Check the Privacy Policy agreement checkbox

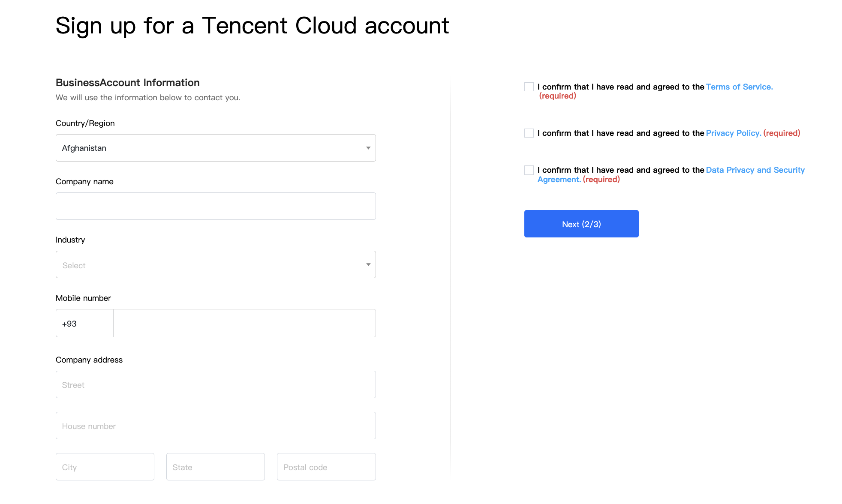click(529, 133)
